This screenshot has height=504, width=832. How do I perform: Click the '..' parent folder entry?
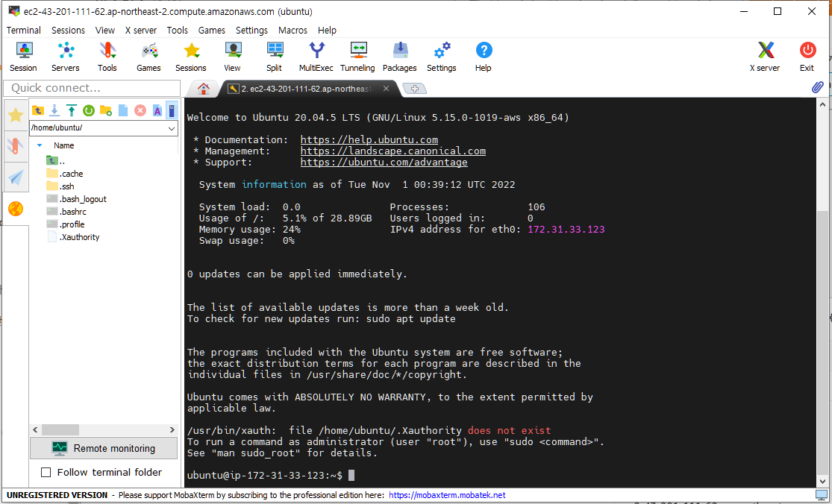[56, 161]
